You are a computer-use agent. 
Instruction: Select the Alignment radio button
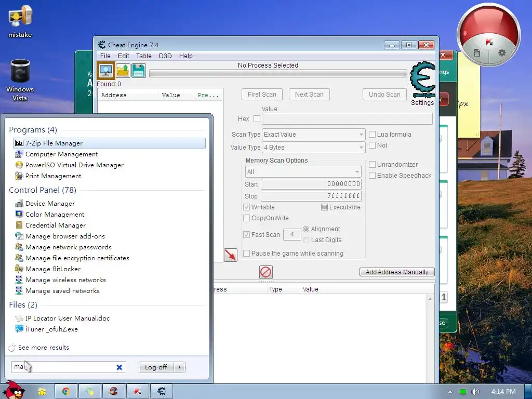click(x=305, y=229)
